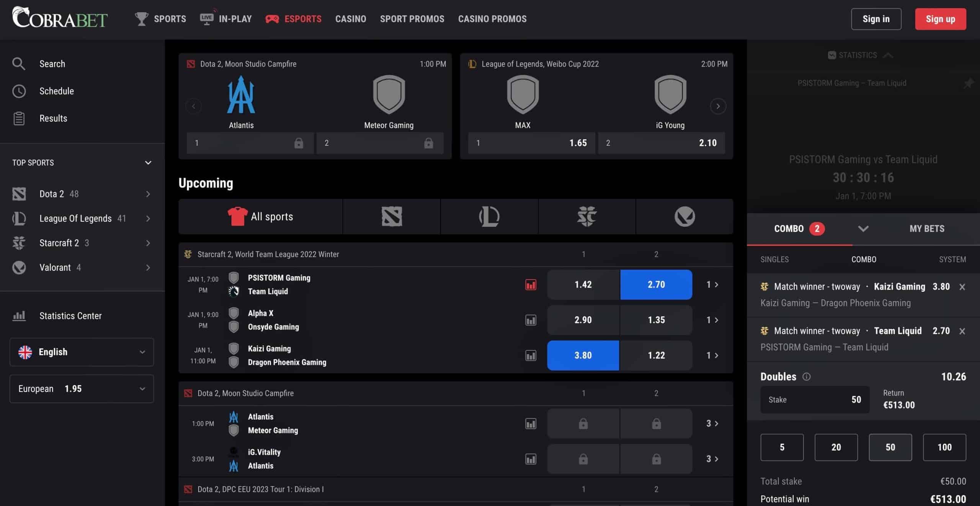Filter upcoming by Starcraft 2 icon
Viewport: 980px width, 506px height.
pyautogui.click(x=587, y=216)
